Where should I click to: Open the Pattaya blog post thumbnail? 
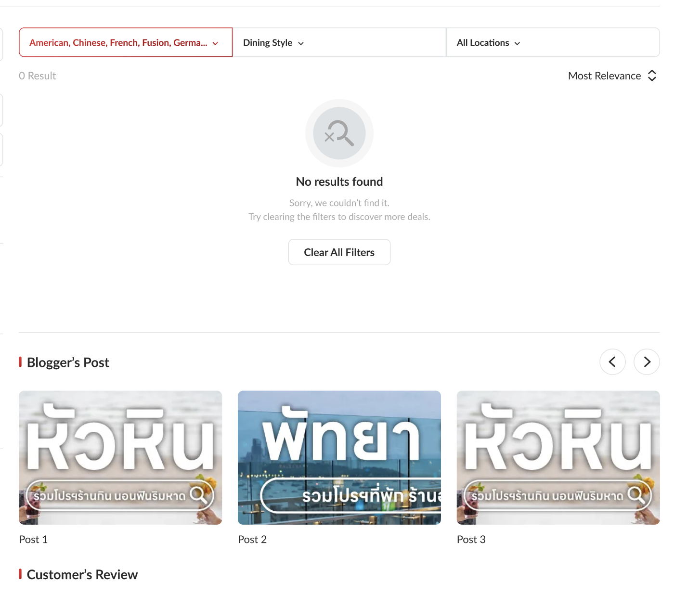coord(339,457)
